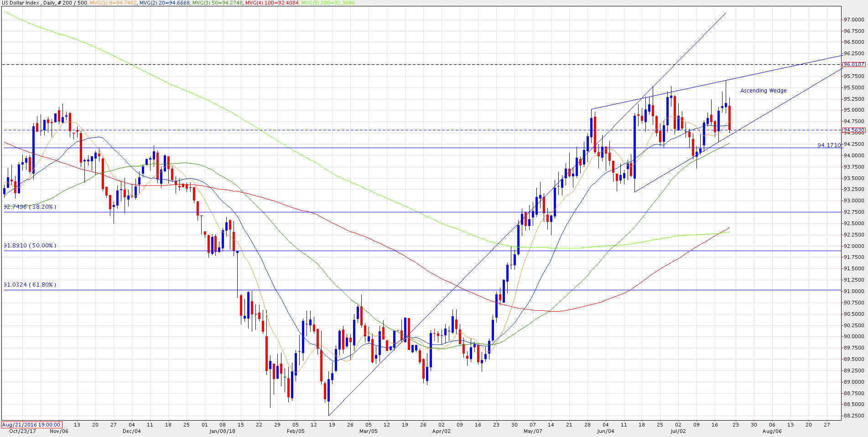Click the Dec/04 date axis label
The height and width of the screenshot is (437, 868).
click(x=132, y=431)
